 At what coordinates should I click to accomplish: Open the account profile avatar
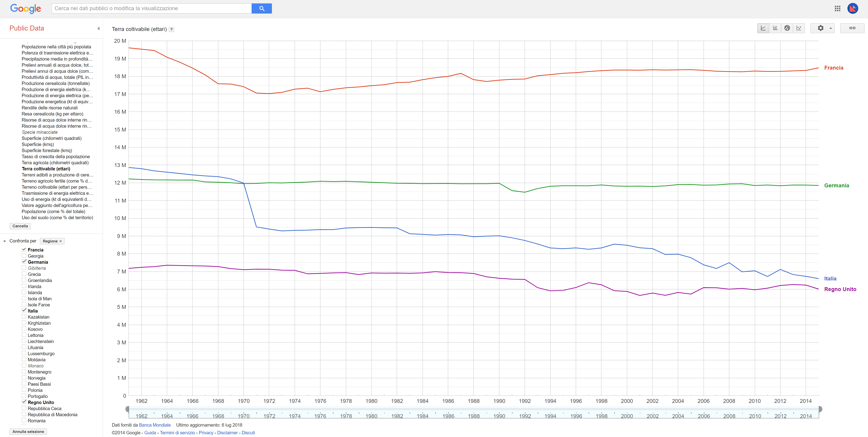[852, 8]
